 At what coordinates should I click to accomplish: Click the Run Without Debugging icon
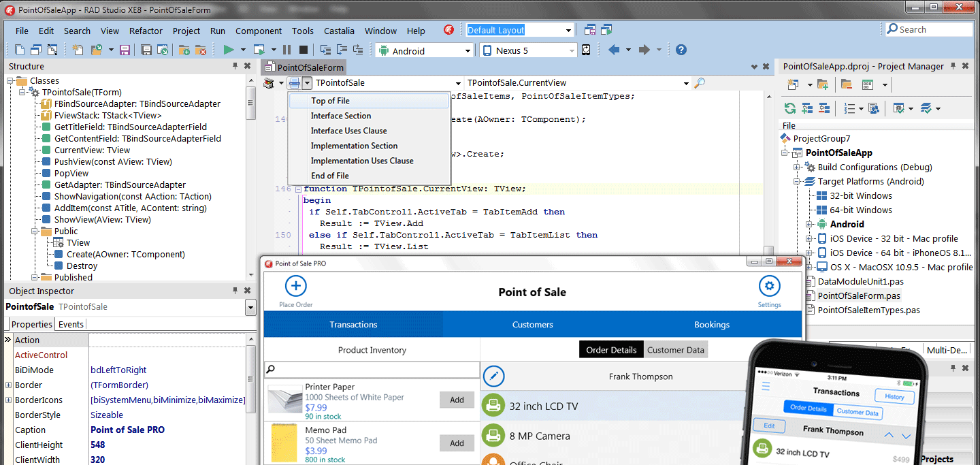point(259,50)
